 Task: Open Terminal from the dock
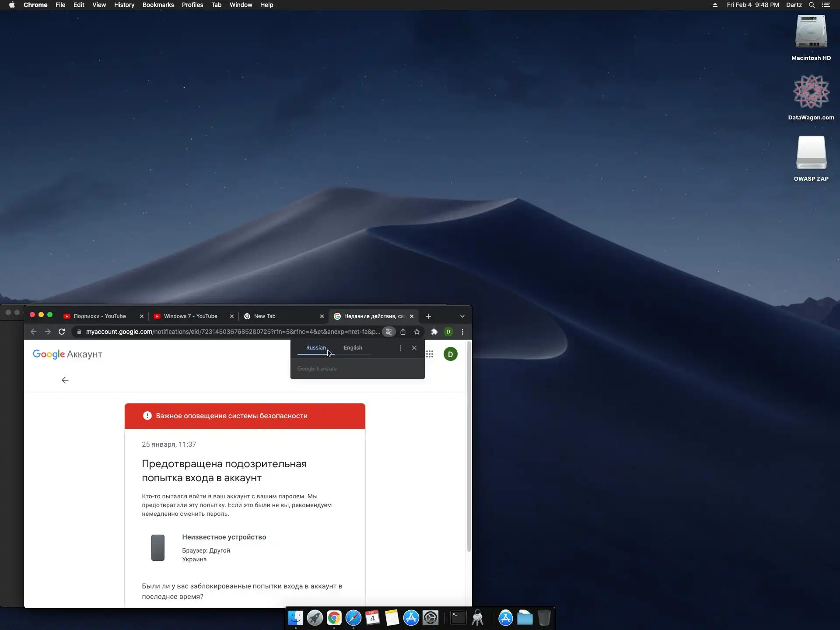(458, 618)
